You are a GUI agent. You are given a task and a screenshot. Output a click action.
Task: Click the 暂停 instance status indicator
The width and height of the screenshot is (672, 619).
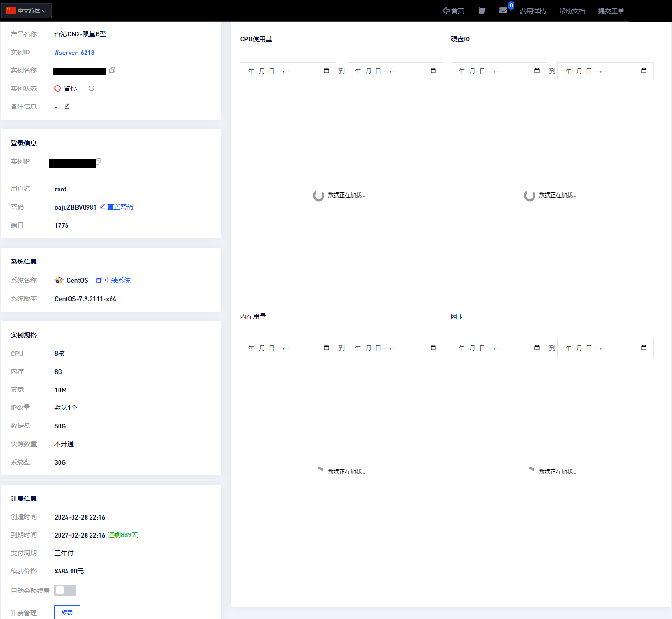coord(66,88)
